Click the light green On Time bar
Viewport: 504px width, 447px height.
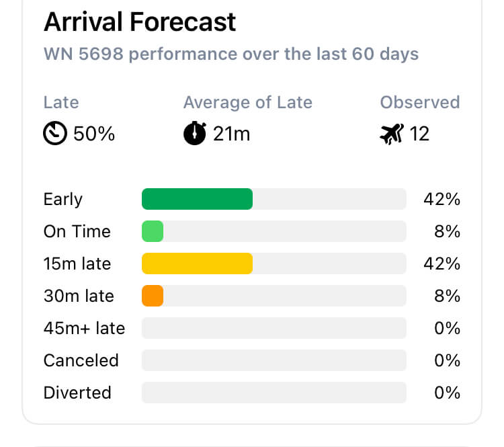pyautogui.click(x=153, y=231)
